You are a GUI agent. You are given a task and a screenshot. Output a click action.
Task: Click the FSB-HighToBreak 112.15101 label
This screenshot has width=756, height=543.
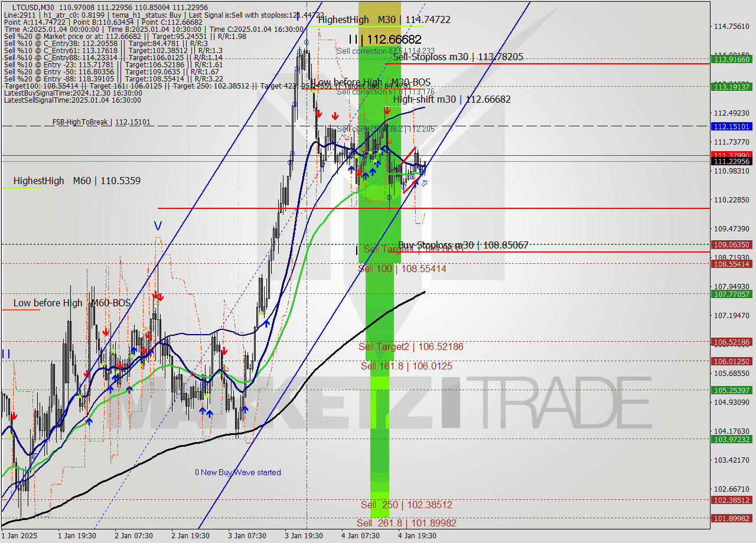[x=101, y=122]
